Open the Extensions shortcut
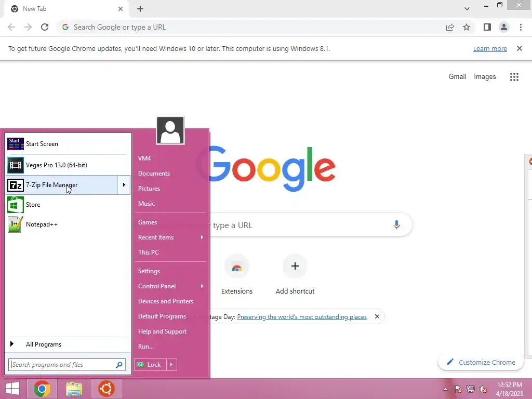Screen dimensions: 532x399 click(x=237, y=274)
